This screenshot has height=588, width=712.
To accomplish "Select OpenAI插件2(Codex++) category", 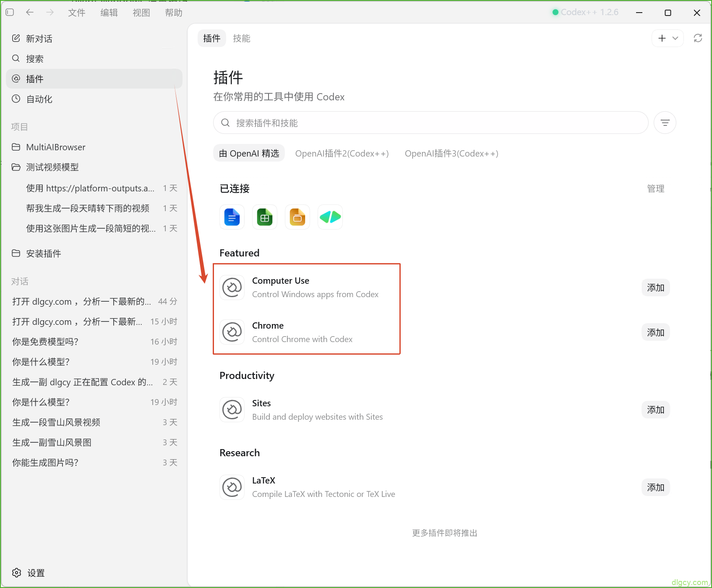I will click(342, 153).
